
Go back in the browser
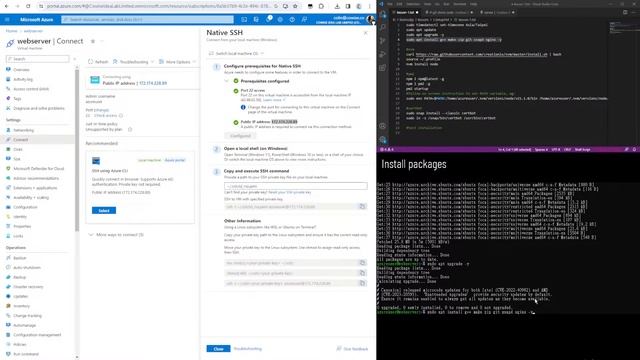click(x=6, y=6)
